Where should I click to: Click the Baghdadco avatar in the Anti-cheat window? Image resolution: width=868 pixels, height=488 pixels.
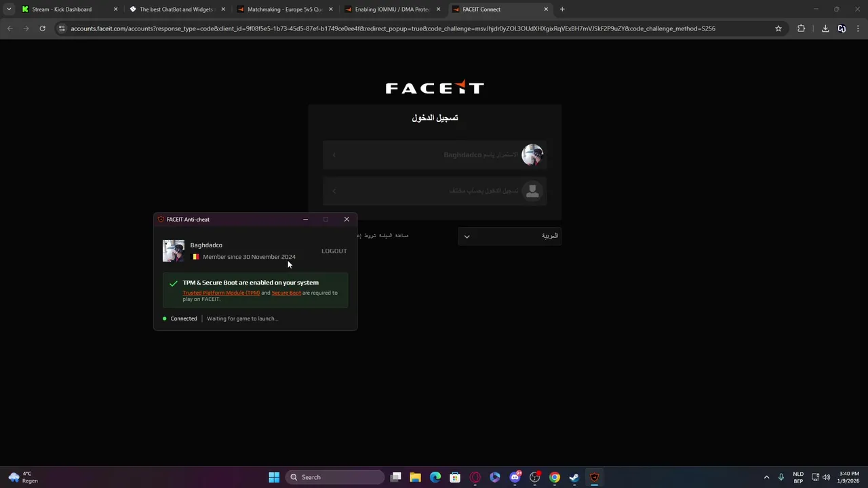tap(174, 251)
